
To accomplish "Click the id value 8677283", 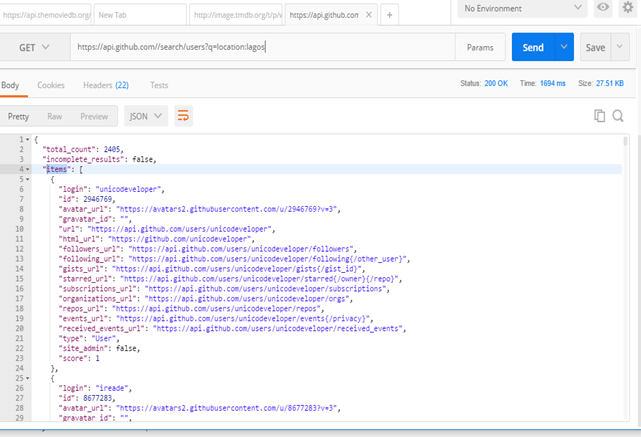I will (98, 398).
